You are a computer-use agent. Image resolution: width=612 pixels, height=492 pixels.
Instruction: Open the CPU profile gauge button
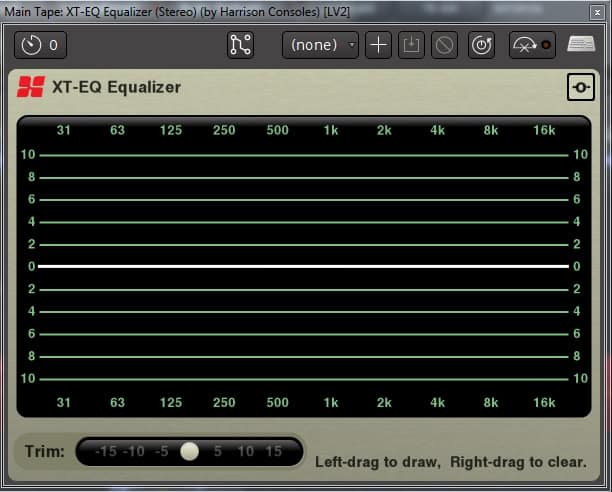coord(531,45)
